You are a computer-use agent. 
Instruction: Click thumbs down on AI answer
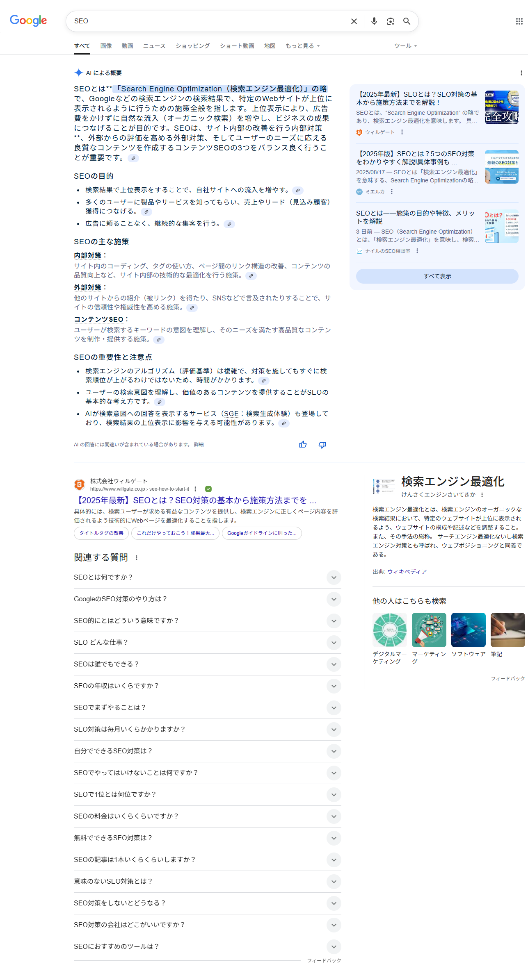(322, 445)
